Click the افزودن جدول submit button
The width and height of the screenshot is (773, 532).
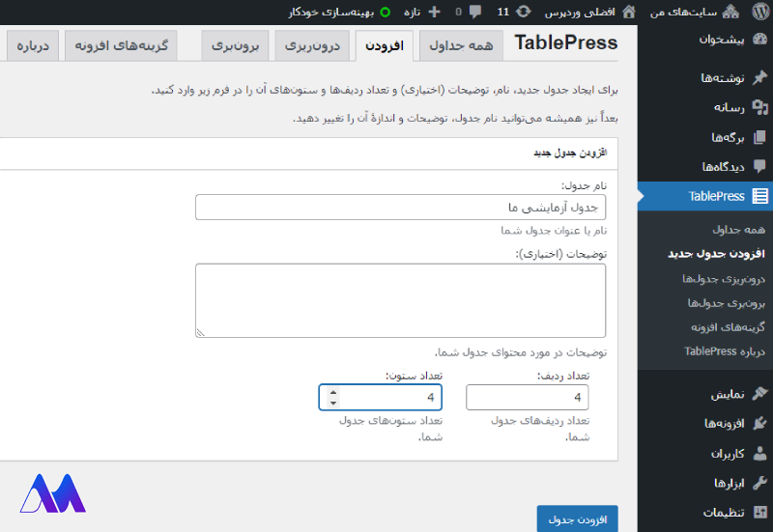coord(577,519)
